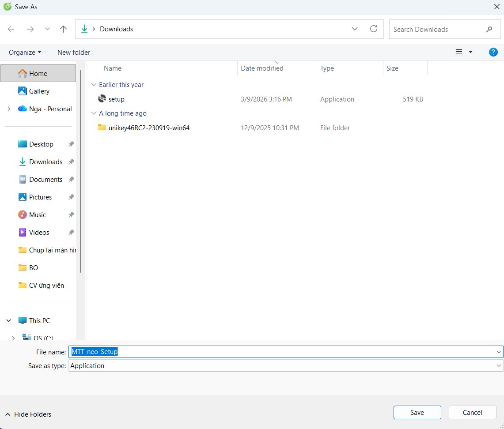
Task: Click the pin icon next to Videos
Action: 72,233
